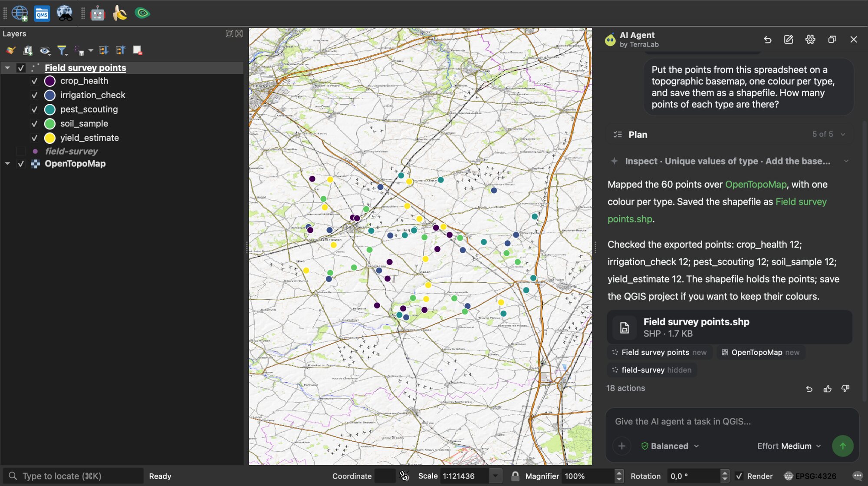The width and height of the screenshot is (868, 486).
Task: Undock the Layers panel
Action: click(229, 33)
